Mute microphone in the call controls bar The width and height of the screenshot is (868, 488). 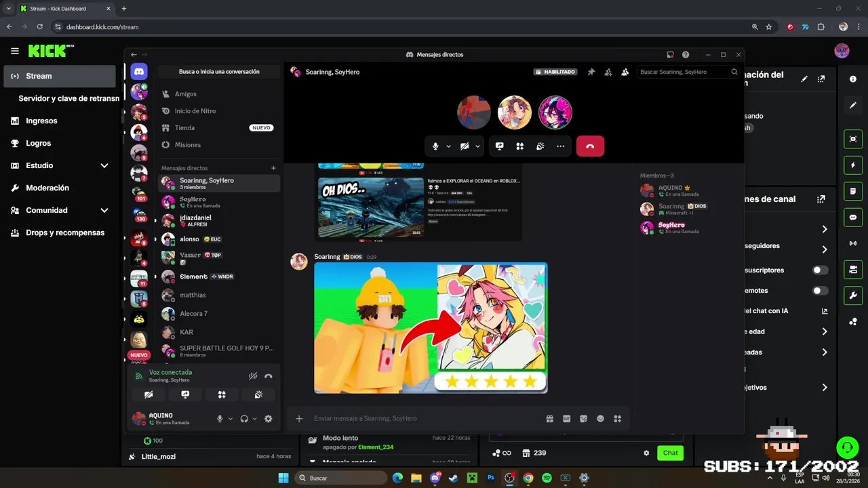(435, 146)
